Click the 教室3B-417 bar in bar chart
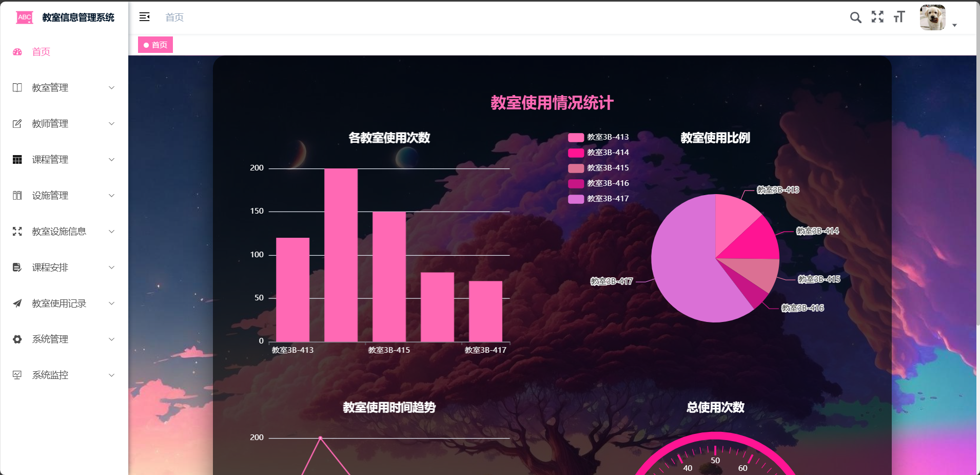The width and height of the screenshot is (980, 475). tap(485, 311)
